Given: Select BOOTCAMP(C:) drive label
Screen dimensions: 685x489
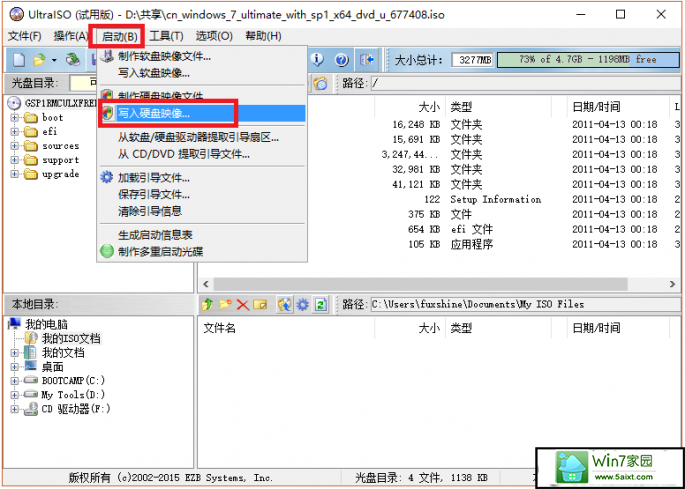Looking at the screenshot, I should (x=73, y=381).
